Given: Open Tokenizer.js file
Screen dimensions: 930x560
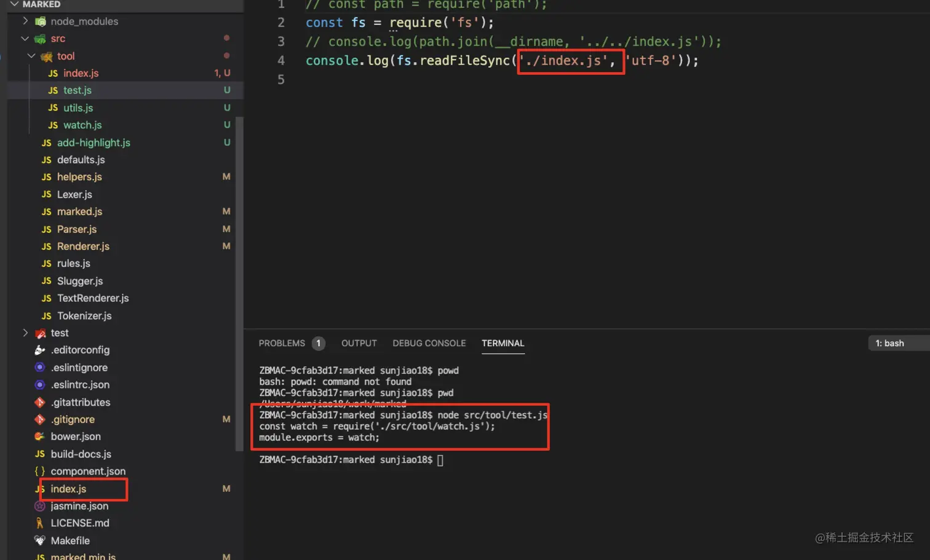Looking at the screenshot, I should [x=84, y=316].
